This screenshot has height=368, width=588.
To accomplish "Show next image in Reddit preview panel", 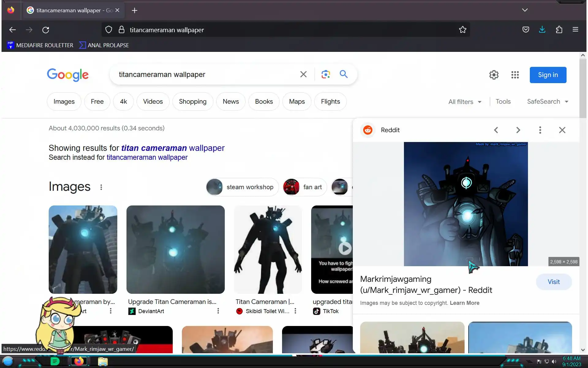I will [518, 130].
